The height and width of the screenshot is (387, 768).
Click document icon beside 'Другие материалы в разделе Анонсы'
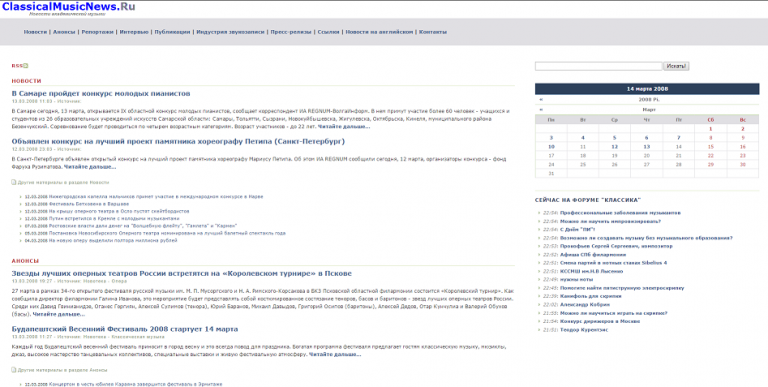click(x=14, y=370)
